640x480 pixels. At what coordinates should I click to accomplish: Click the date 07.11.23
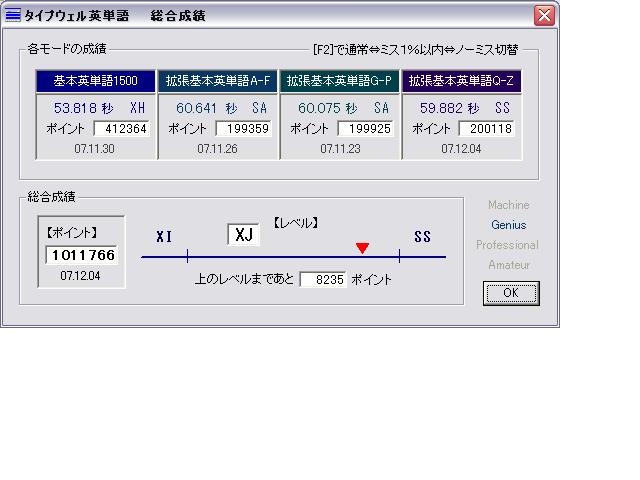tap(340, 149)
